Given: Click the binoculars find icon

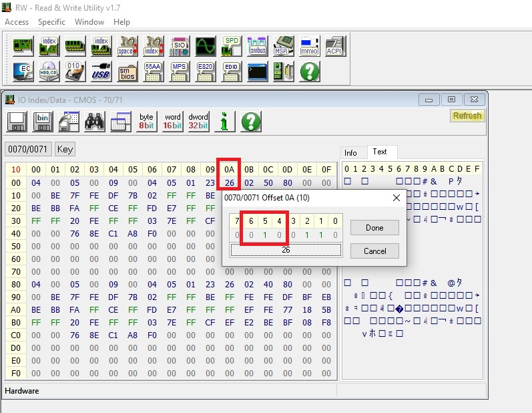Looking at the screenshot, I should [x=95, y=121].
